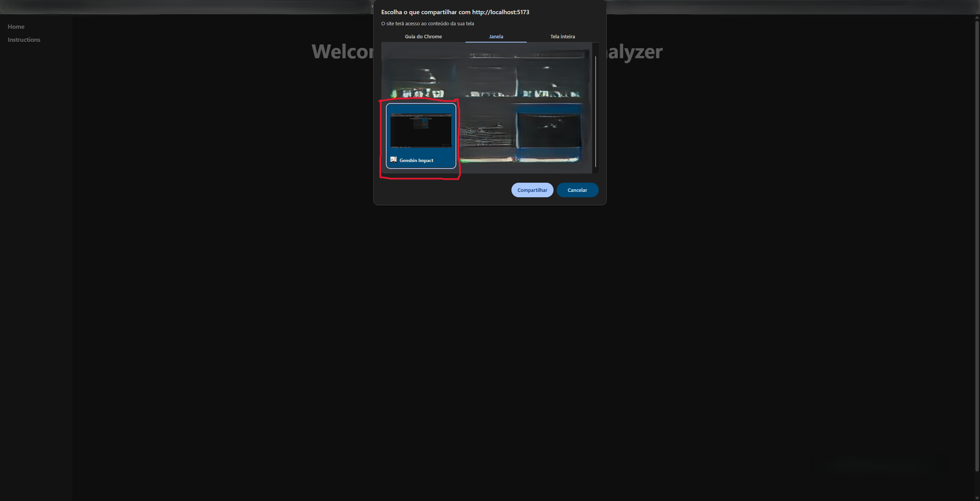Click the 'Escolha o que compartilhar' dialog title

click(455, 12)
